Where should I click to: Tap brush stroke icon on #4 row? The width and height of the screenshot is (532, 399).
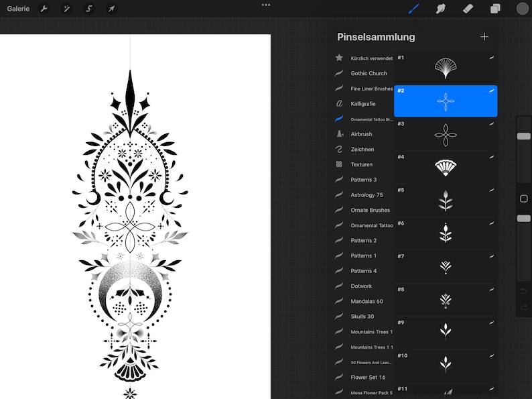(x=491, y=157)
